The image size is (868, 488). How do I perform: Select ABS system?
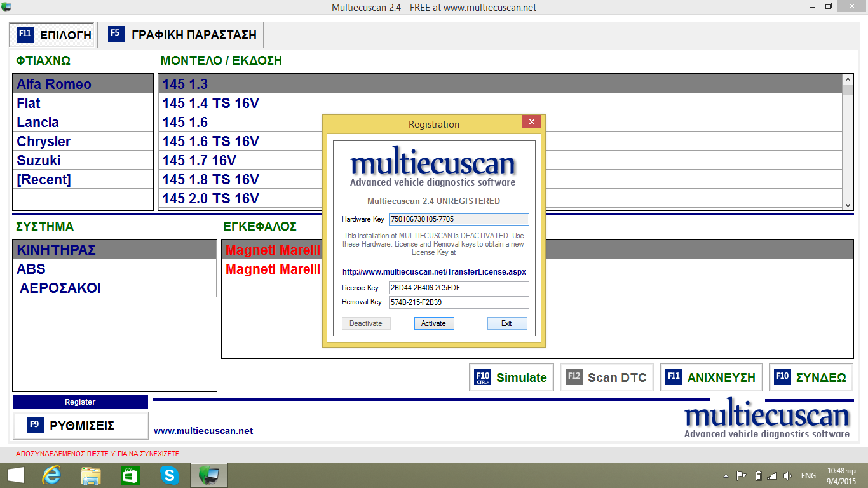(114, 269)
